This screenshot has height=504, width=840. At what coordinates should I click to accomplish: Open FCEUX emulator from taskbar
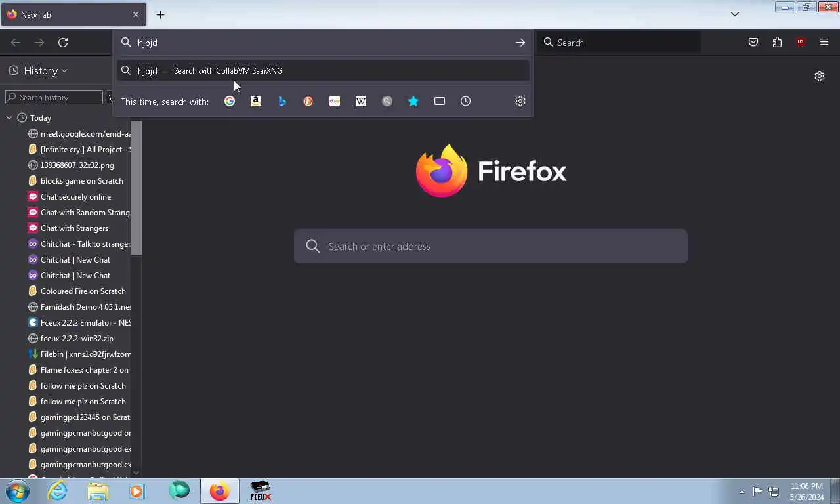click(x=261, y=491)
